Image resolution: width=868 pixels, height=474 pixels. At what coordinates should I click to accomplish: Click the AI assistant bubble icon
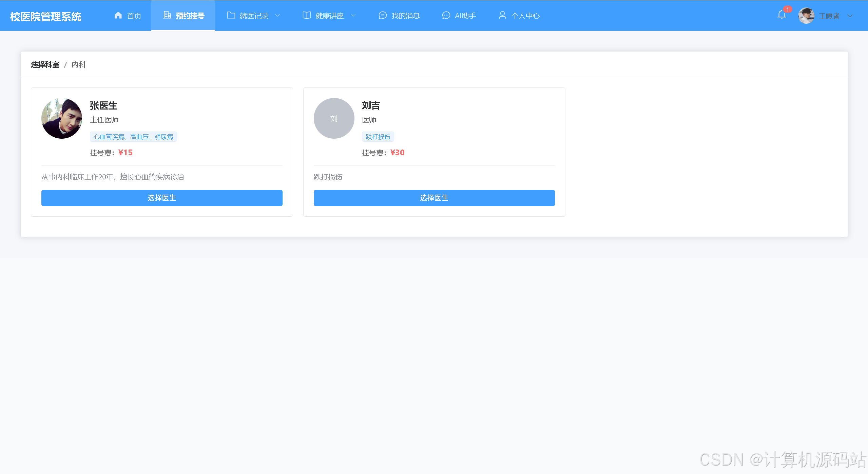446,15
